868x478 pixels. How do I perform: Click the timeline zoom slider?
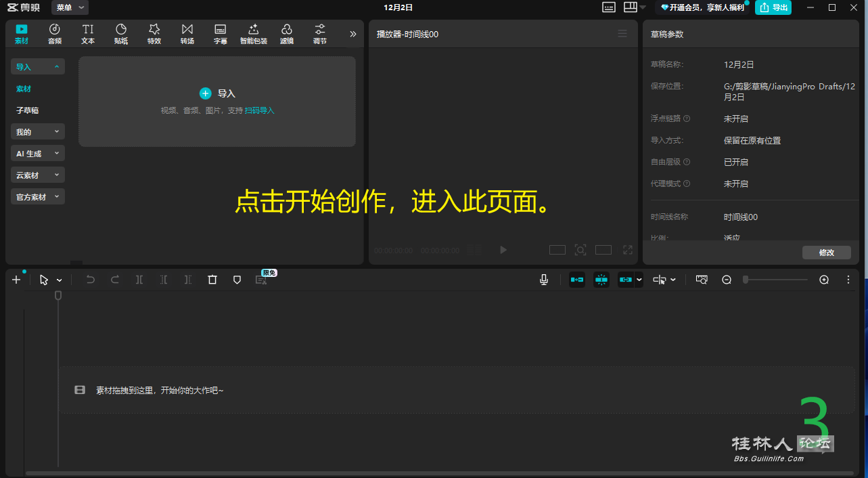pos(775,280)
